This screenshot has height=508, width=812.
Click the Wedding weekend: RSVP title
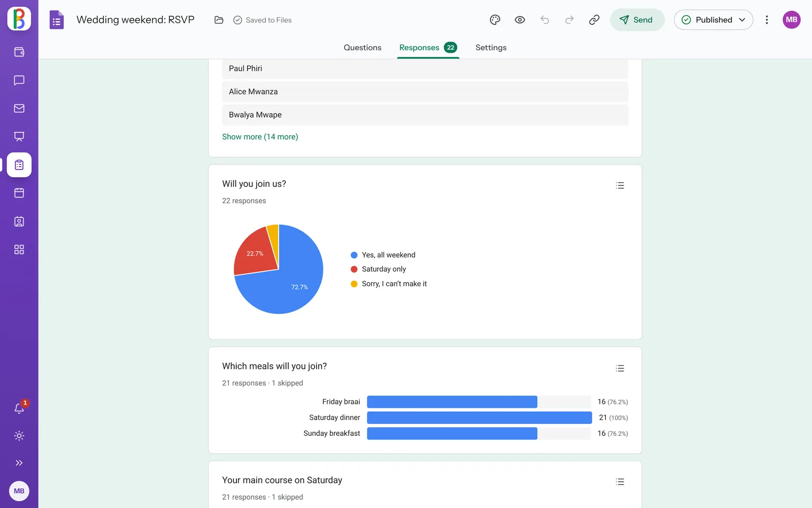[x=136, y=20]
